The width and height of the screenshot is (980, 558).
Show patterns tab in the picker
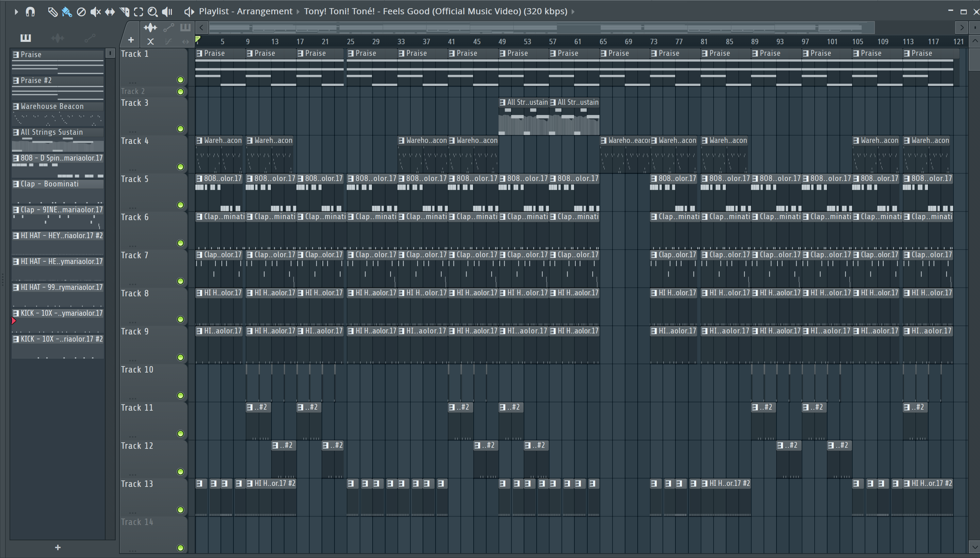pyautogui.click(x=26, y=37)
